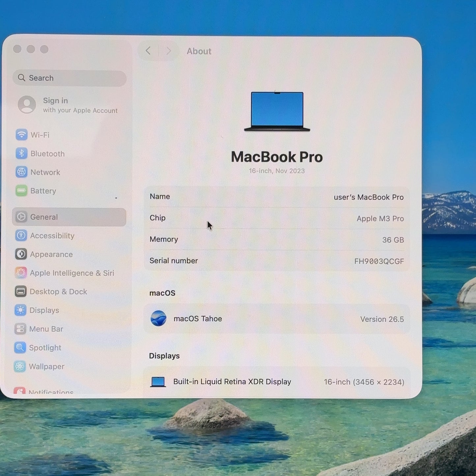Select the Accessibility label in sidebar
Image resolution: width=476 pixels, height=476 pixels.
pos(52,236)
